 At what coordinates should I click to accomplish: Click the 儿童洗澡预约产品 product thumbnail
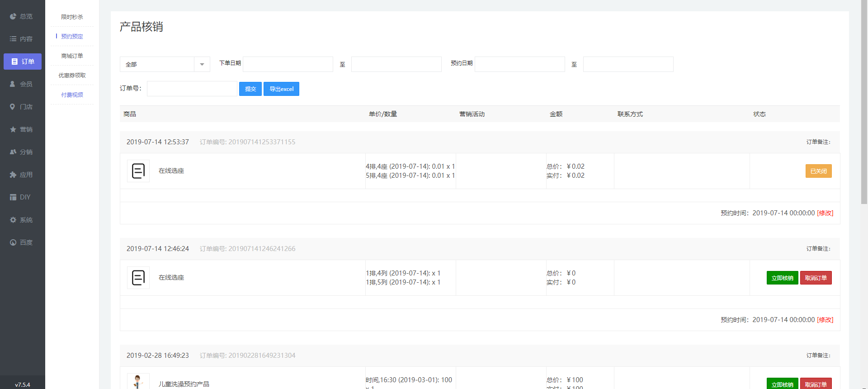pos(138,381)
